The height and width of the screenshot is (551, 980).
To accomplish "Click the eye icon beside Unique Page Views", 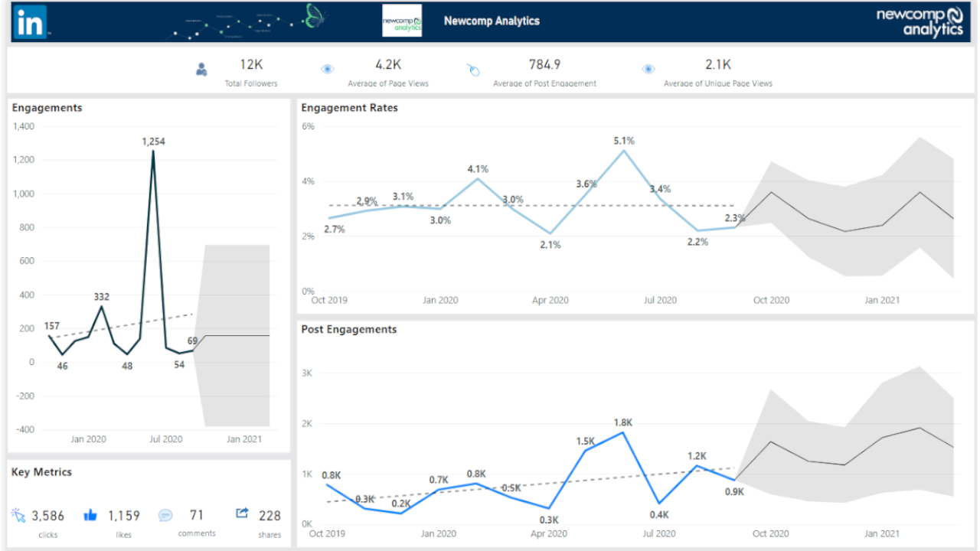I will pos(648,69).
